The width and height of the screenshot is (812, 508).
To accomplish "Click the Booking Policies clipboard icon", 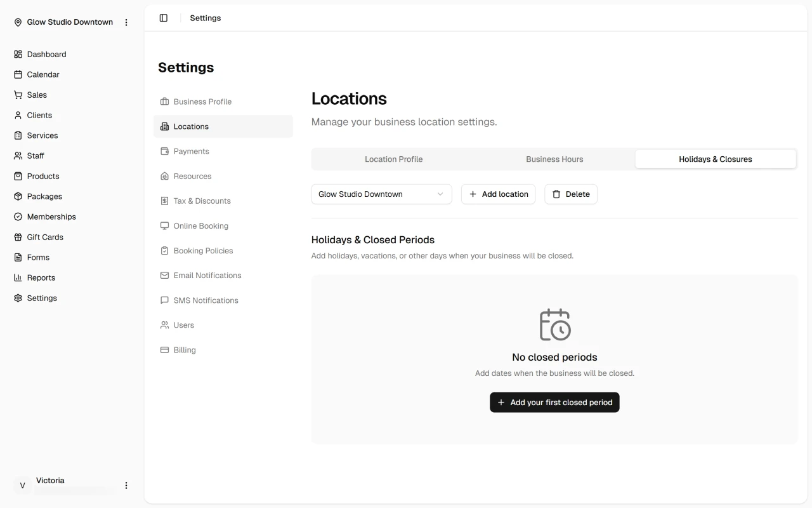I will click(x=164, y=250).
